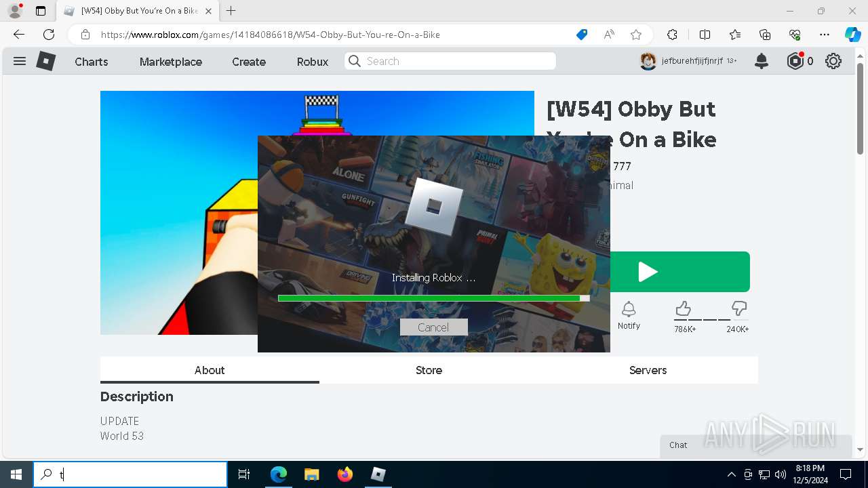The image size is (868, 488).
Task: Cancel the Roblox installation
Action: tap(433, 327)
